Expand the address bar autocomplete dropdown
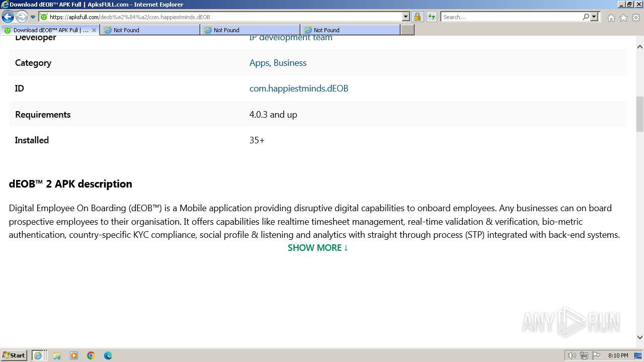This screenshot has width=644, height=362. 406,17
